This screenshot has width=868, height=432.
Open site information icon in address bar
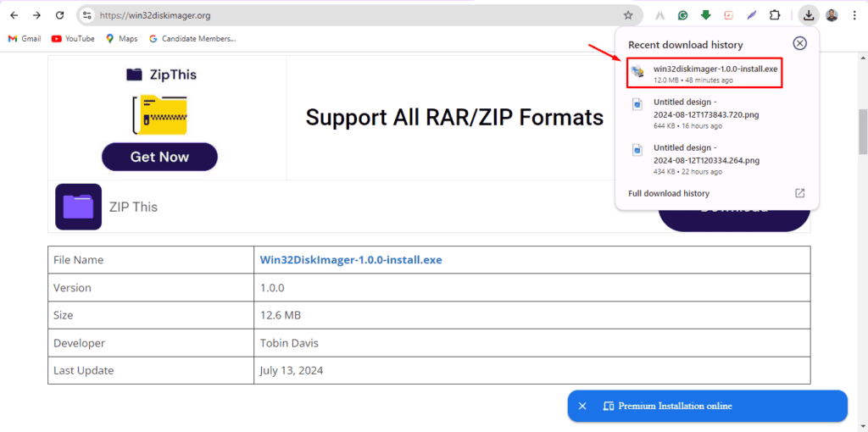87,15
